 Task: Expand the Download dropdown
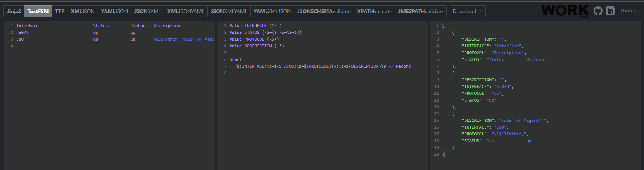click(x=467, y=11)
